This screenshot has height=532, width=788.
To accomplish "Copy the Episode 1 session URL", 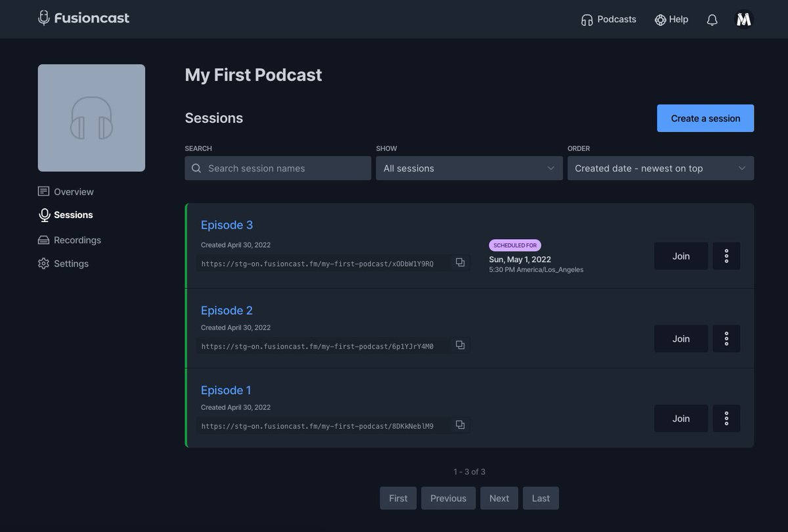I will coord(460,425).
